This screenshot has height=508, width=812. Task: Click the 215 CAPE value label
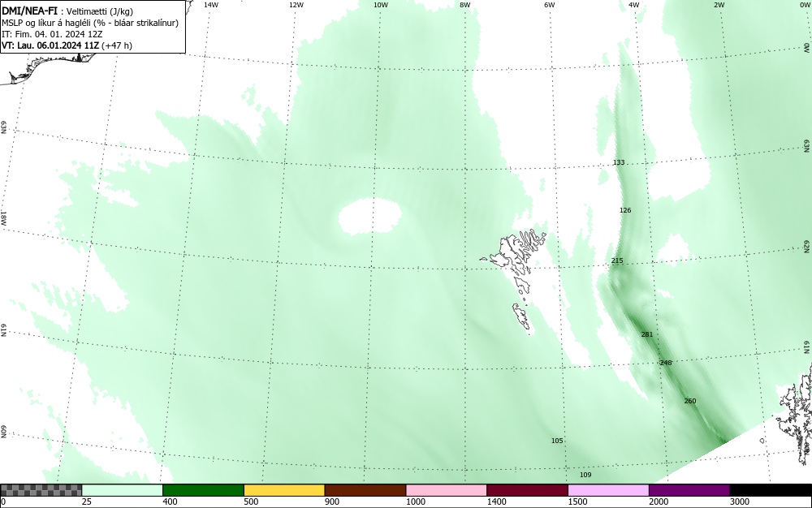click(x=617, y=260)
